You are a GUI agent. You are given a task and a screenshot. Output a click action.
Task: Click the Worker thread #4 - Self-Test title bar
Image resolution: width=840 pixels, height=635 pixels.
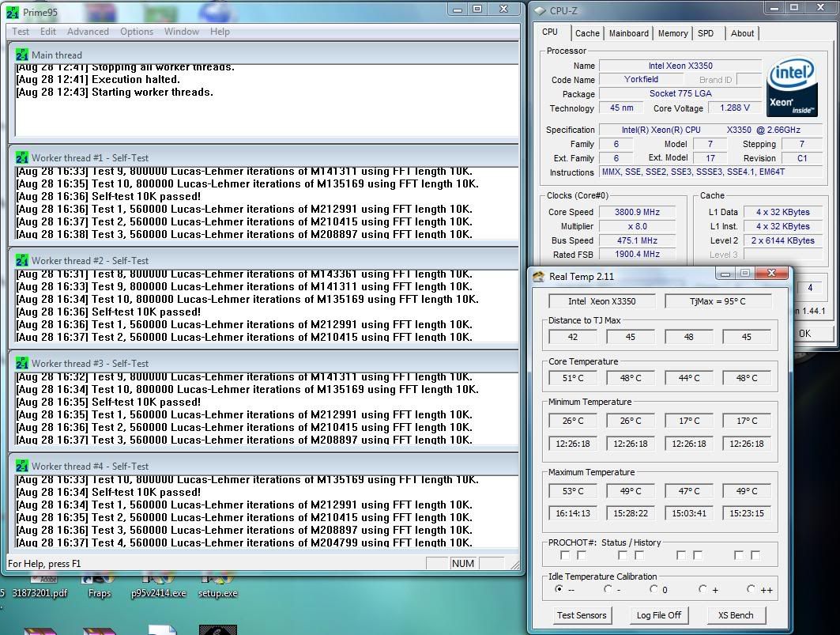pyautogui.click(x=264, y=466)
